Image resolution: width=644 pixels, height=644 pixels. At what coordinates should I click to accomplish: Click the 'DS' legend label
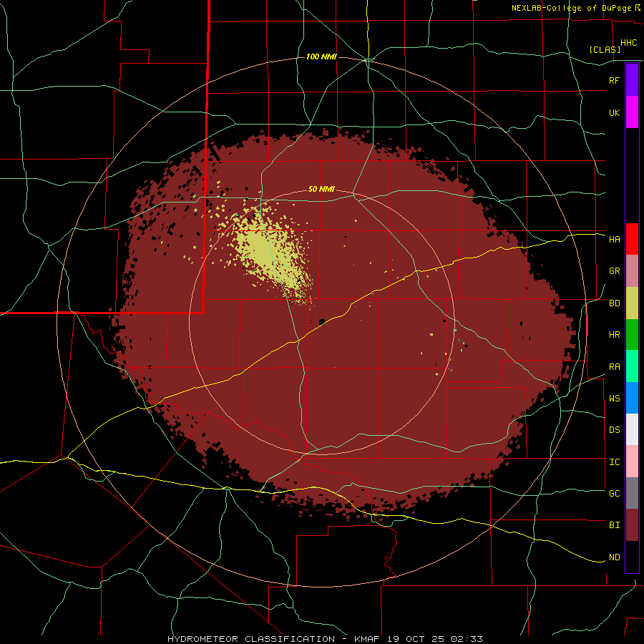click(x=614, y=430)
